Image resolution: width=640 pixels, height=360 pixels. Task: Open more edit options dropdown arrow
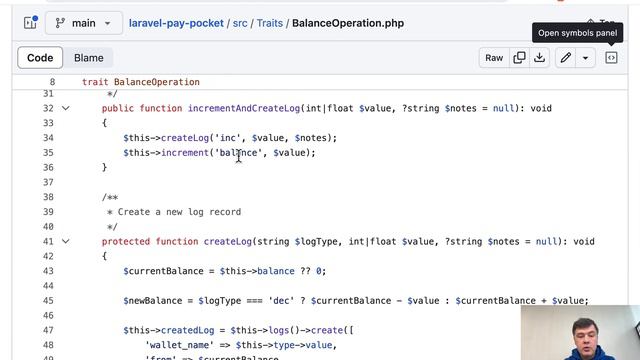click(x=585, y=58)
